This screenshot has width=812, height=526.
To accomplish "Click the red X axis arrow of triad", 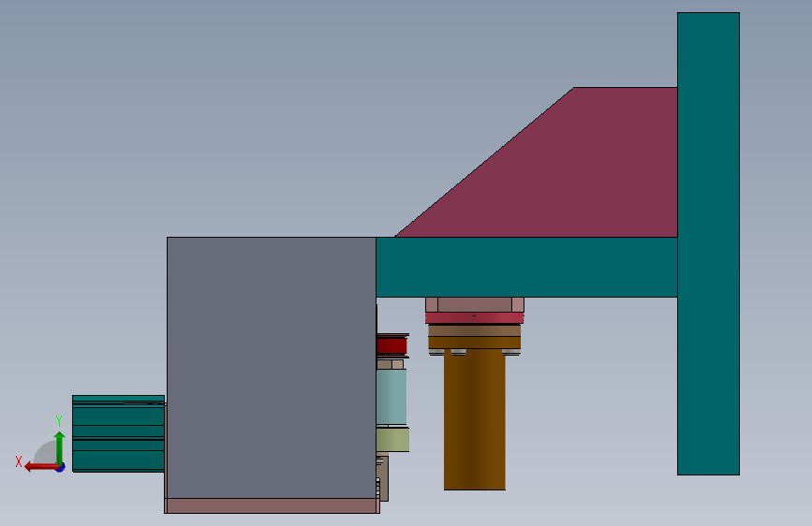I will pyautogui.click(x=40, y=467).
